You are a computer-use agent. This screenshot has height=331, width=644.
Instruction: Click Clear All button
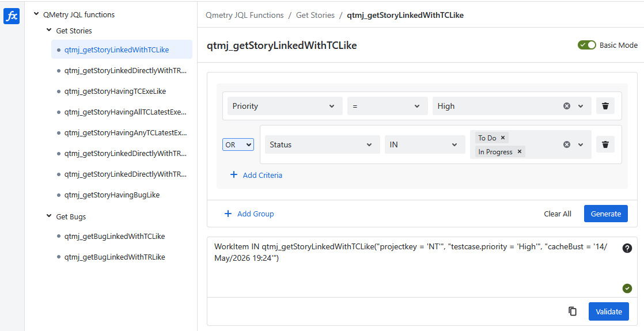pyautogui.click(x=558, y=214)
